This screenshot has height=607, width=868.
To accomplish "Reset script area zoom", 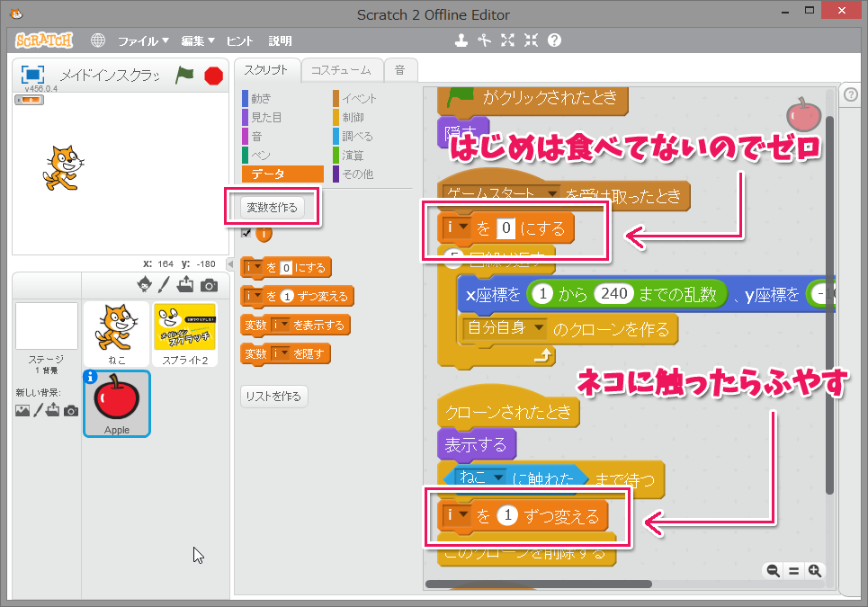I will 794,570.
